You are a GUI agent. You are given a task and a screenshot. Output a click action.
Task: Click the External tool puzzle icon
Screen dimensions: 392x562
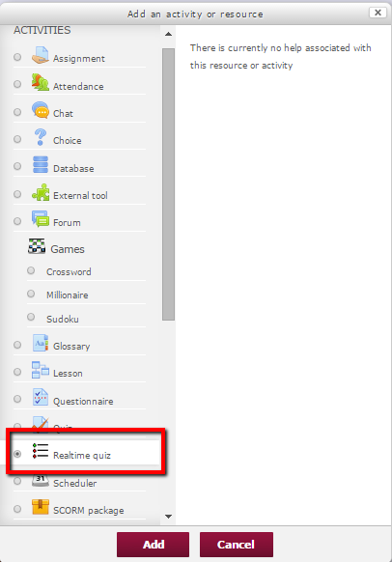tap(41, 192)
